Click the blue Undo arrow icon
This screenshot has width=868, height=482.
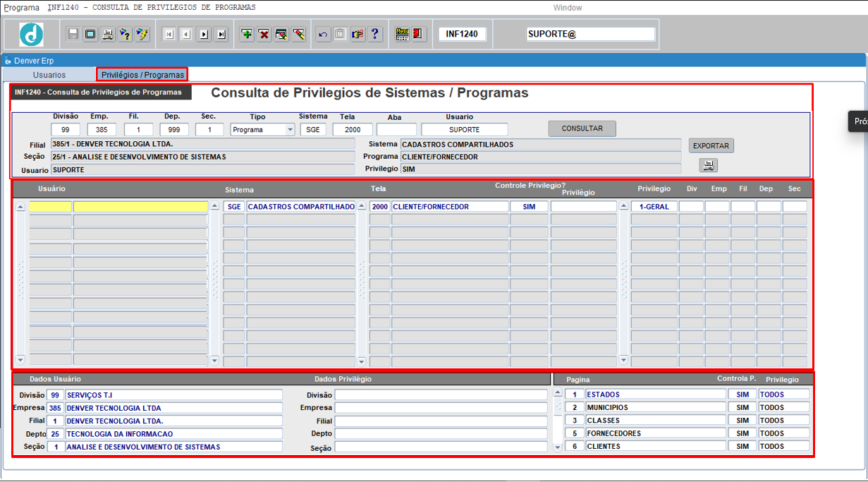tap(323, 34)
